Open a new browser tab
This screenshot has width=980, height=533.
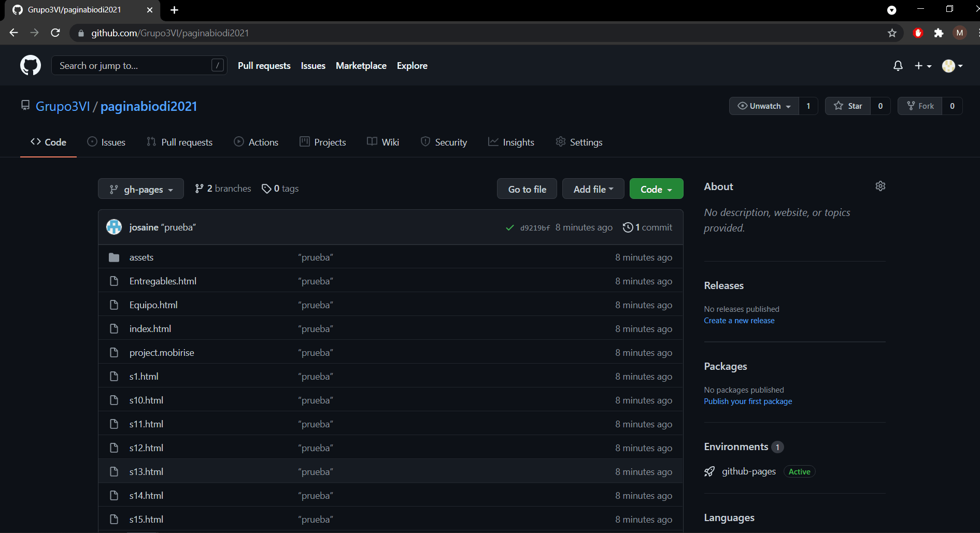pos(175,10)
